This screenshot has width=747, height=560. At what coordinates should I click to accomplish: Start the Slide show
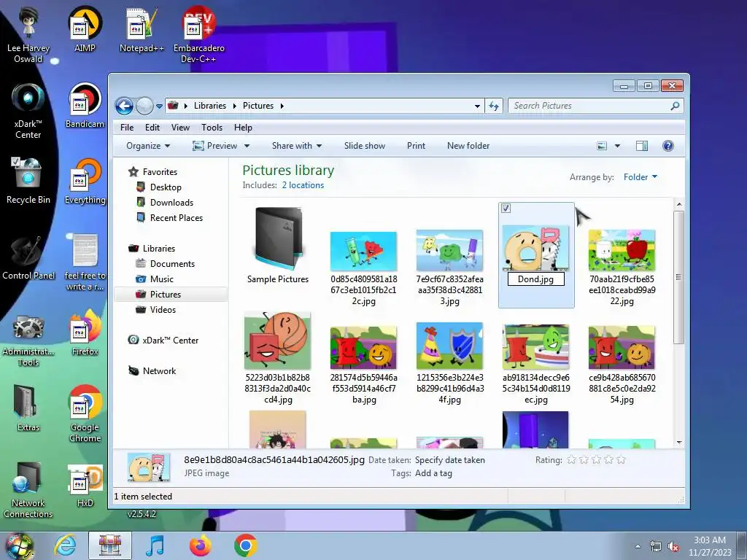click(x=365, y=146)
